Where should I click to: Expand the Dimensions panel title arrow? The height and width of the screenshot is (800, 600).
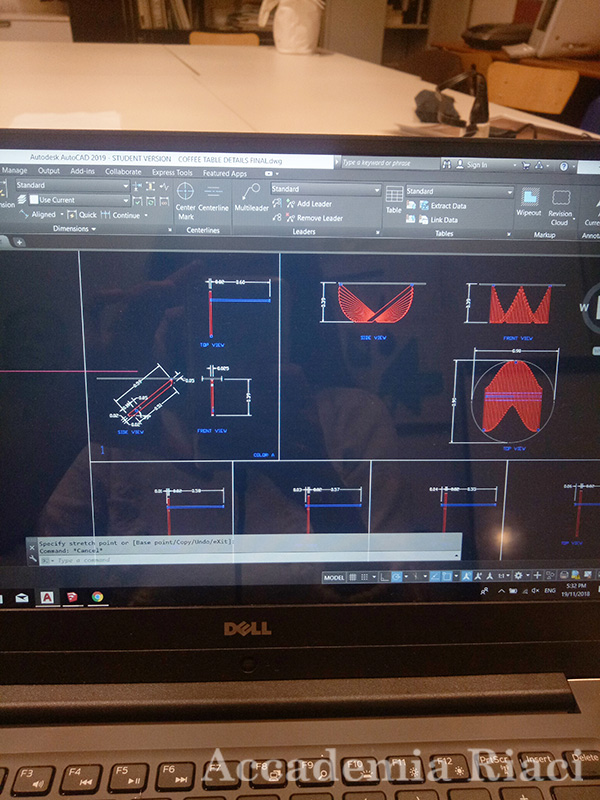[x=94, y=229]
